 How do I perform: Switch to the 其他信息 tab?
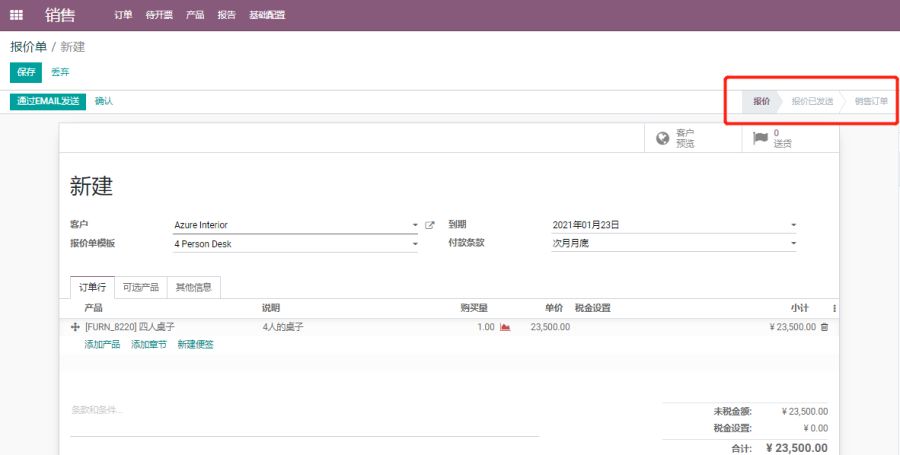pos(193,287)
